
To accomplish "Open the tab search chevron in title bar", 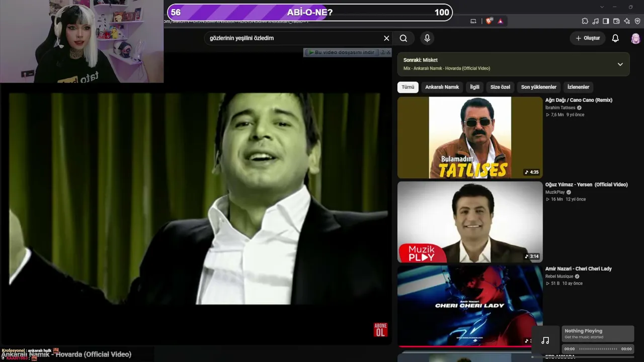I will coord(602,7).
